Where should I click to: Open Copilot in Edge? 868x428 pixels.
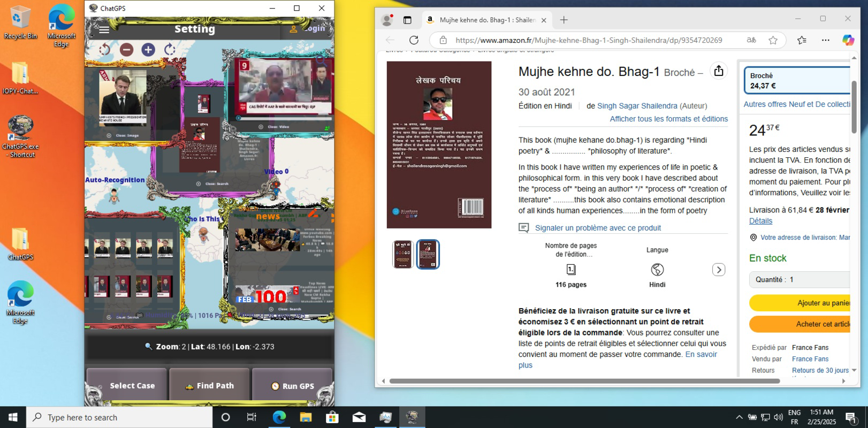848,40
